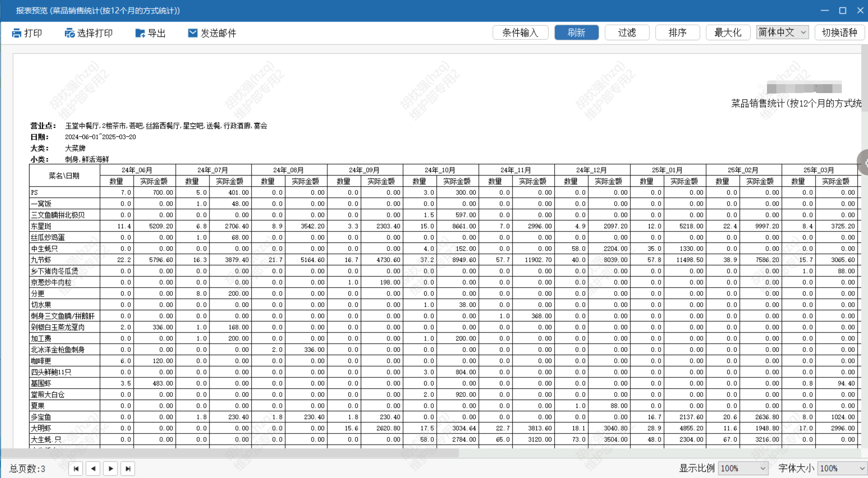Select the 切水果 row name

(65, 305)
